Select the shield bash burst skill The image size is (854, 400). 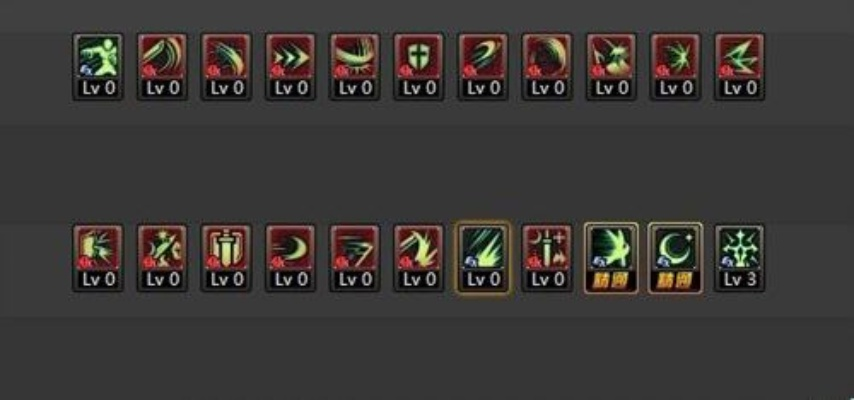click(98, 258)
